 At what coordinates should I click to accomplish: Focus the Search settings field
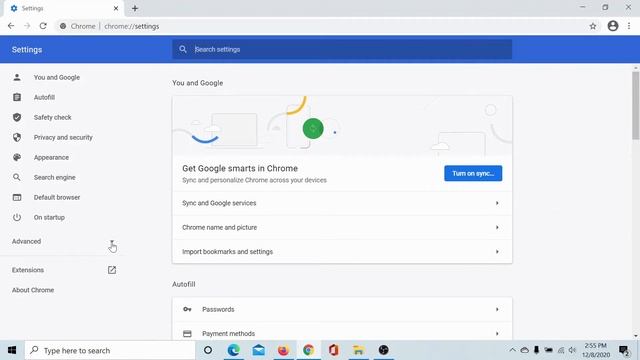click(342, 49)
